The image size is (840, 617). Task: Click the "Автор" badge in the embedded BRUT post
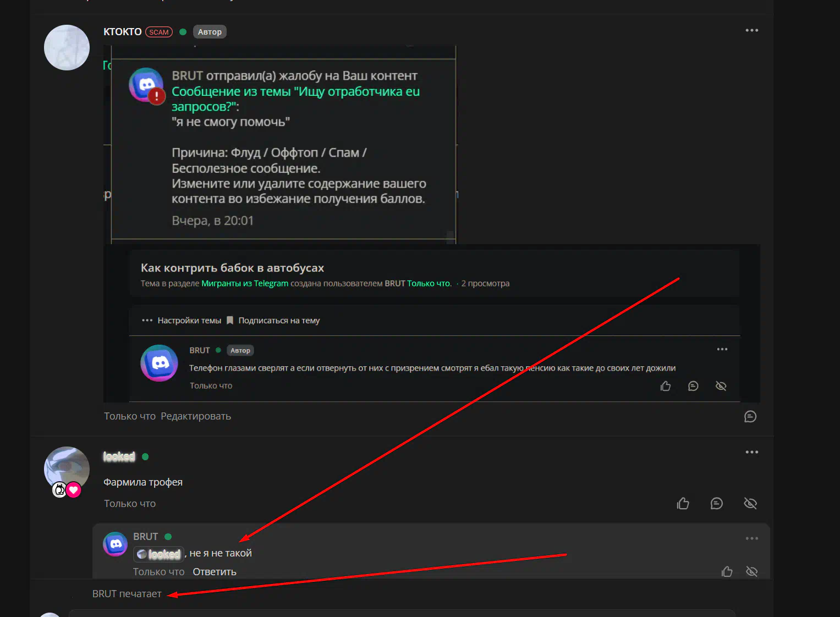click(x=240, y=350)
